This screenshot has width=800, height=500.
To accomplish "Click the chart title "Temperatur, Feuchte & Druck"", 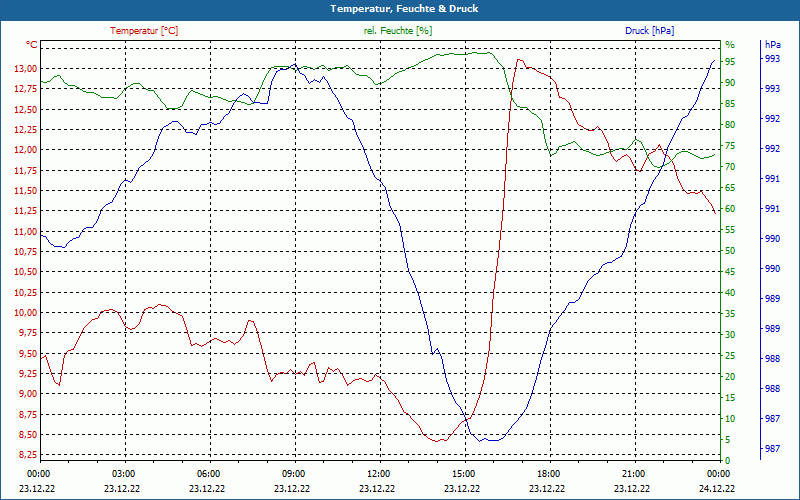I will tap(404, 9).
